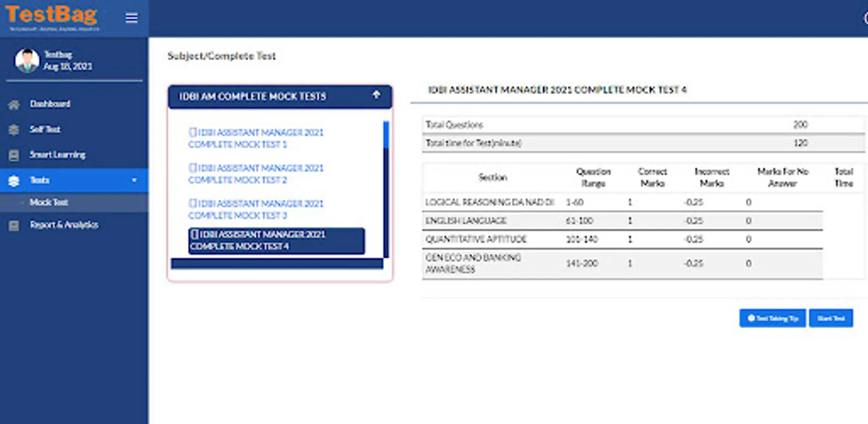Click the English Language section row

(623, 220)
